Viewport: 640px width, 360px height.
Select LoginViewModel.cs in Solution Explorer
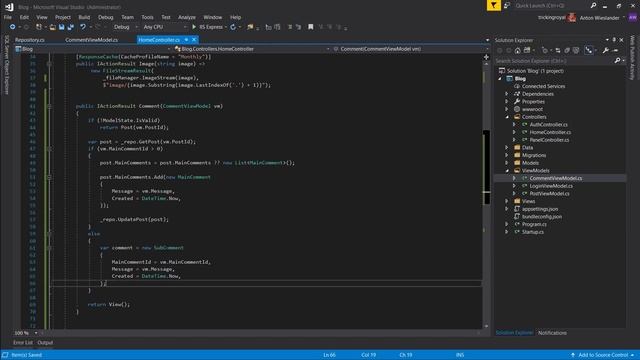(x=551, y=186)
